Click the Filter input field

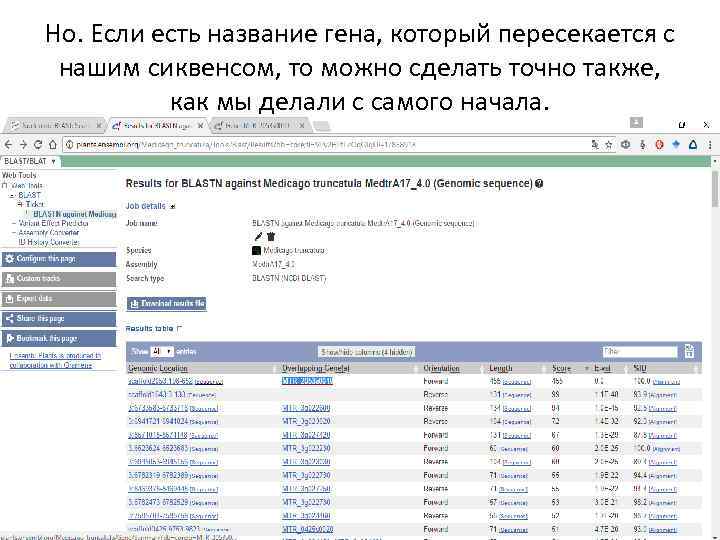tap(640, 351)
